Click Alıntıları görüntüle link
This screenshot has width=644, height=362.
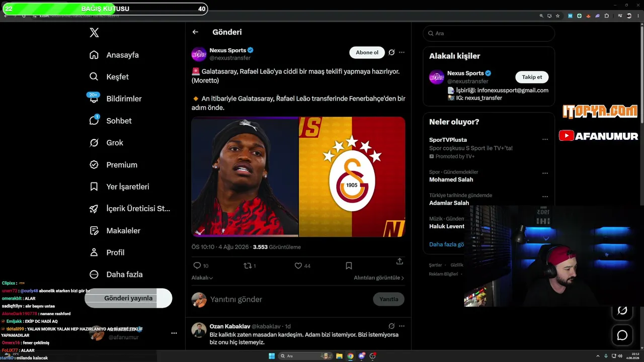(x=379, y=278)
